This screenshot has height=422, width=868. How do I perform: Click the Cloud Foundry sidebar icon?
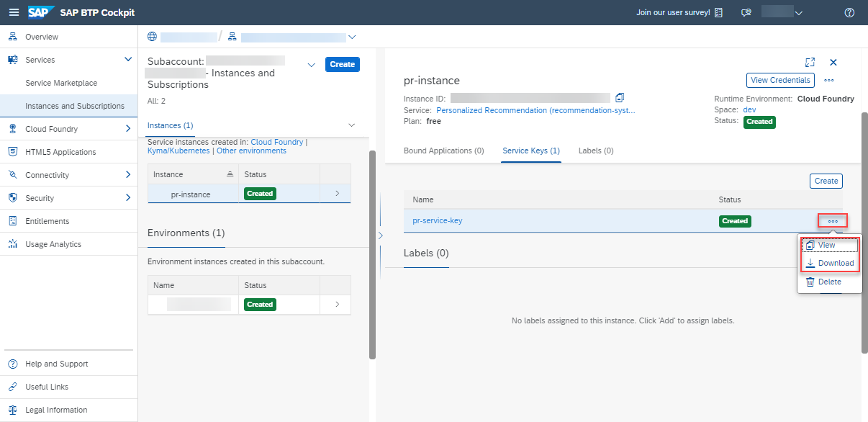pos(12,129)
